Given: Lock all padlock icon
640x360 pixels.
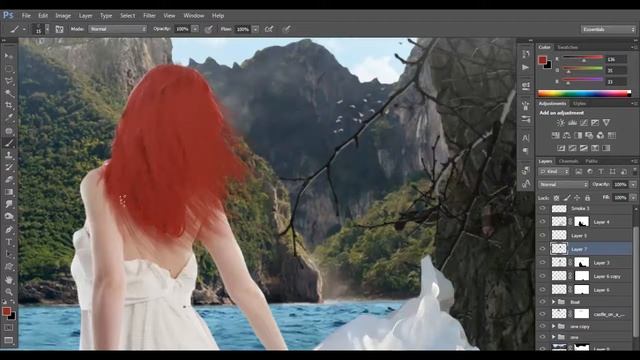Looking at the screenshot, I should click(587, 198).
